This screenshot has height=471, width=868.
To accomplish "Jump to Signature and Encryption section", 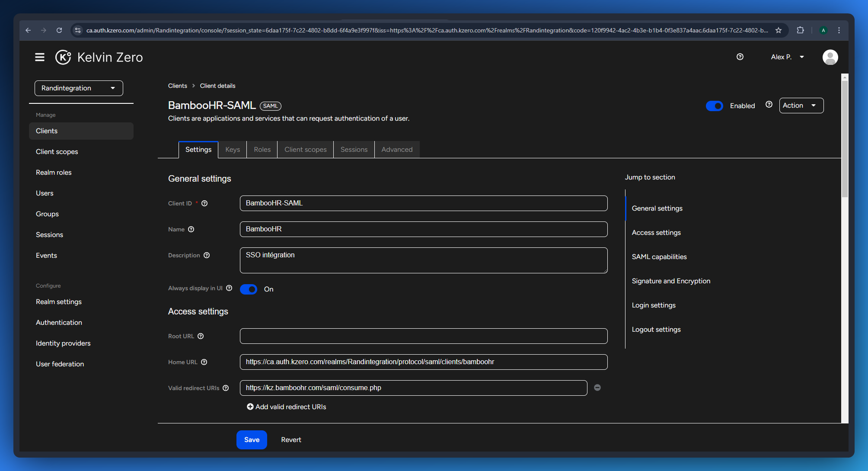I will click(671, 281).
